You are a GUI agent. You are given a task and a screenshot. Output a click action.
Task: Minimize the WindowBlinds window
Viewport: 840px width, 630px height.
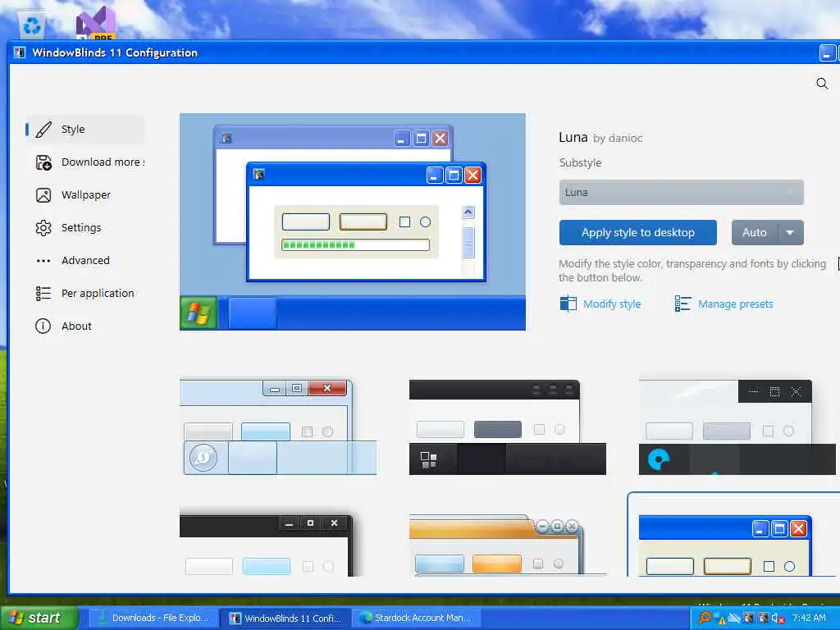827,53
